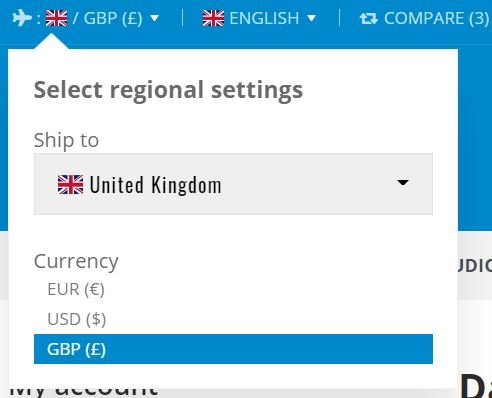The width and height of the screenshot is (492, 398).
Task: Click the UK flag beside GBP
Action: click(x=56, y=18)
